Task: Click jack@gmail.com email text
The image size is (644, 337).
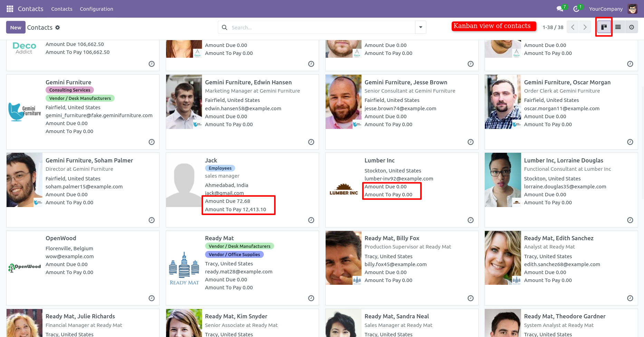Action: click(224, 193)
